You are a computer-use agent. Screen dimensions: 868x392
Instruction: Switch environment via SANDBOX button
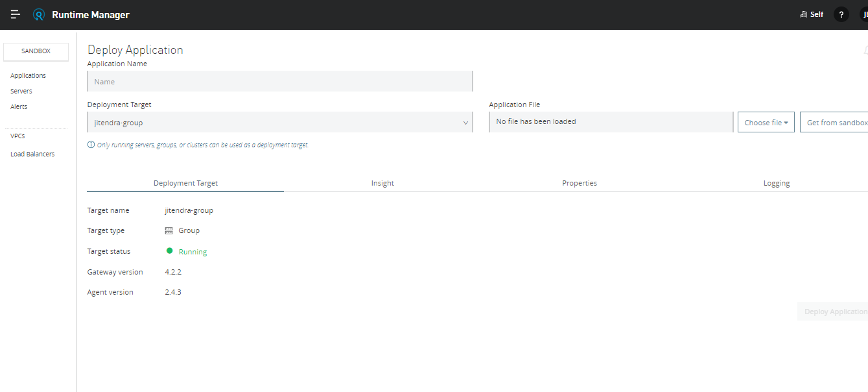[36, 51]
